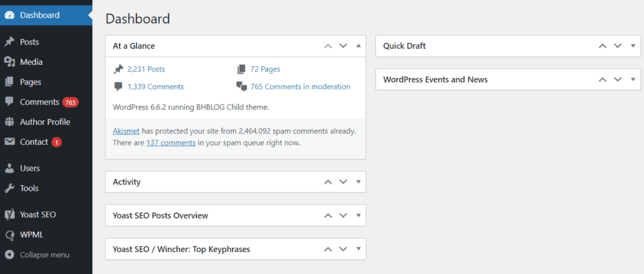Viewport: 644px width, 274px height.
Task: Click the Author Profile group icon
Action: [x=9, y=122]
